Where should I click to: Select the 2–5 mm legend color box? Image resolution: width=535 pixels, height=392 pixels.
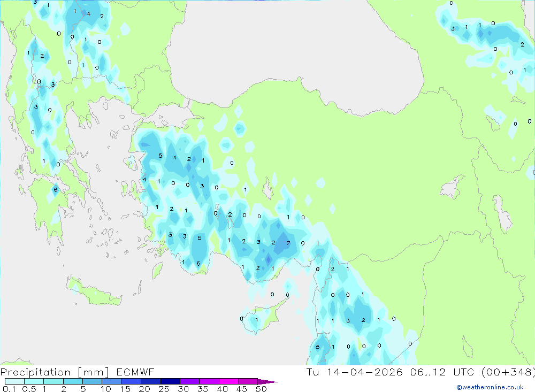point(73,381)
